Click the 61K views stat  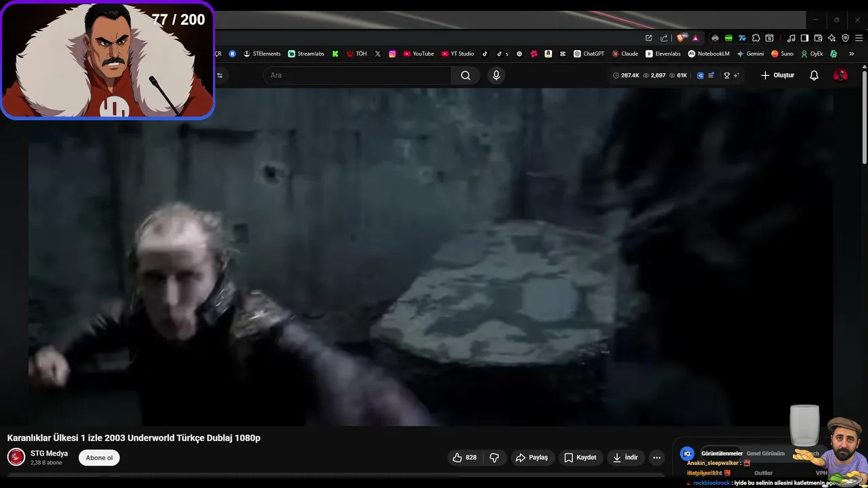(678, 75)
